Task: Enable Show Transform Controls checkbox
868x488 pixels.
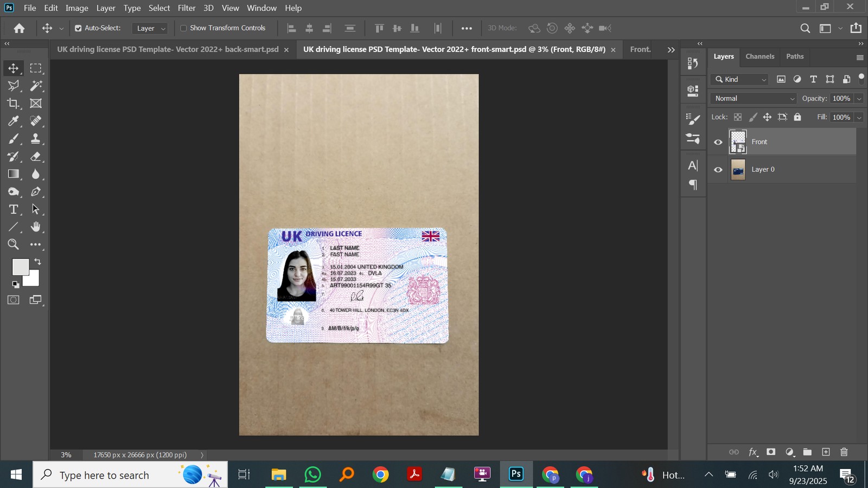Action: (x=183, y=28)
